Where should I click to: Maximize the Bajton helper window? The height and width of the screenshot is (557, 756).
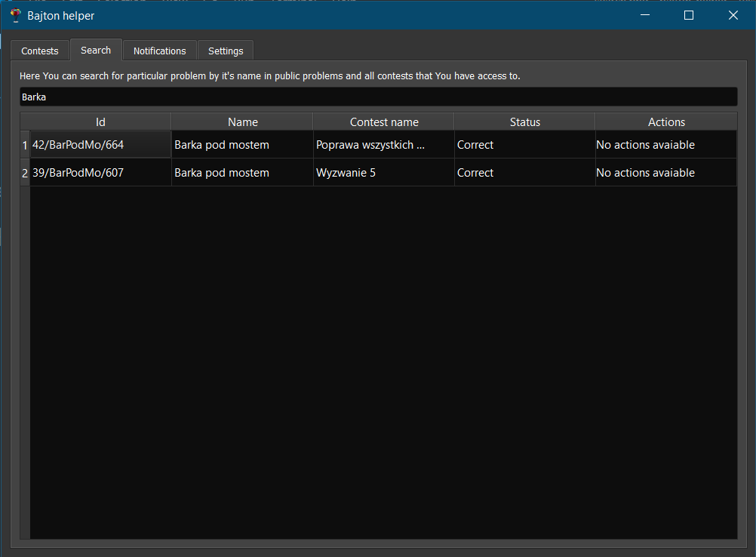pyautogui.click(x=689, y=15)
